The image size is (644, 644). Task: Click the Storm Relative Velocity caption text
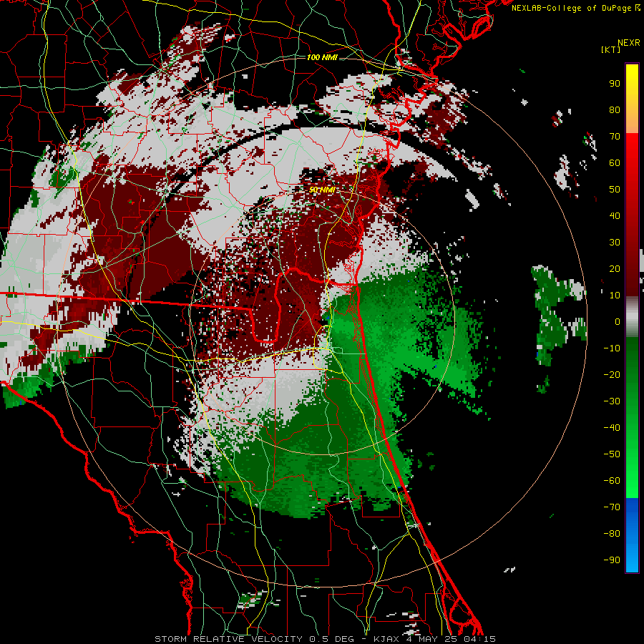326,639
